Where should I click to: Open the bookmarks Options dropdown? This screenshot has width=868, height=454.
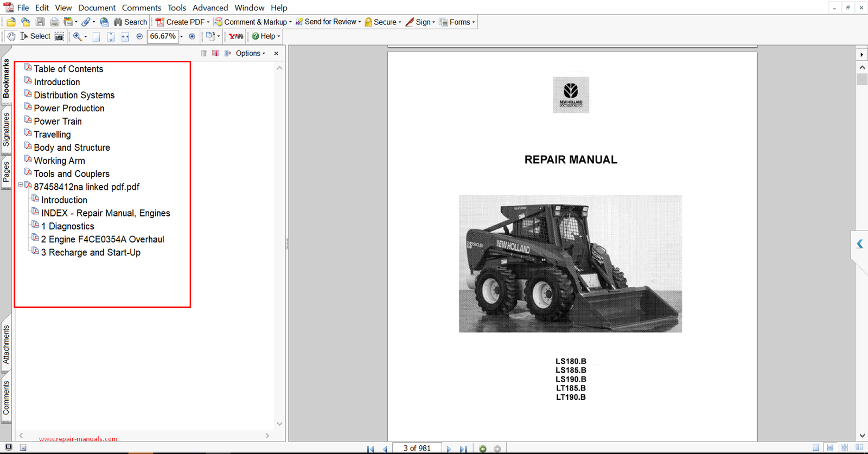250,53
